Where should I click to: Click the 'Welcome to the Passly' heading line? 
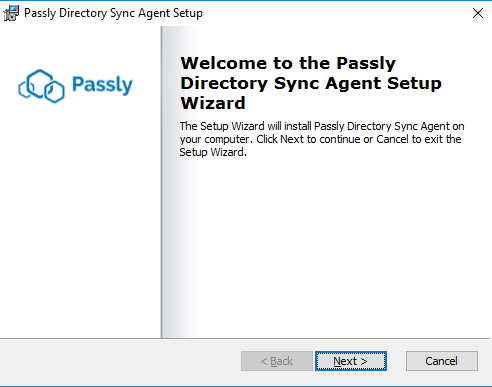[288, 63]
